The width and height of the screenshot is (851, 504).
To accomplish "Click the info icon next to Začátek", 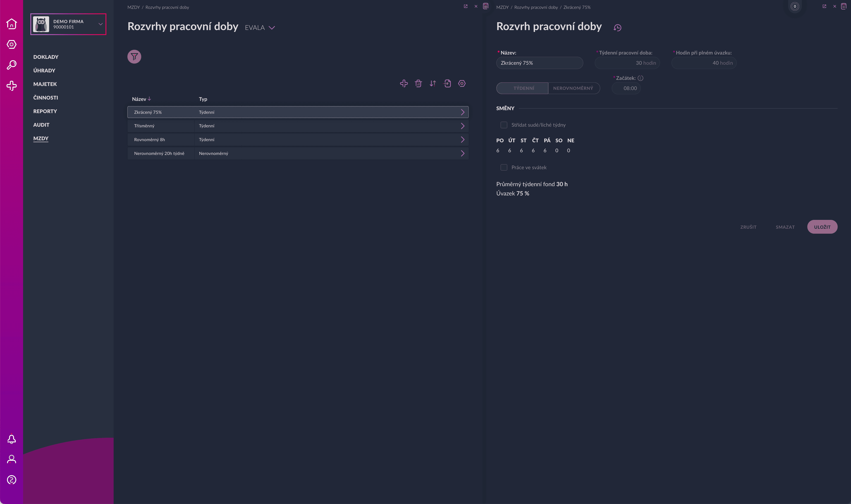I will 640,78.
